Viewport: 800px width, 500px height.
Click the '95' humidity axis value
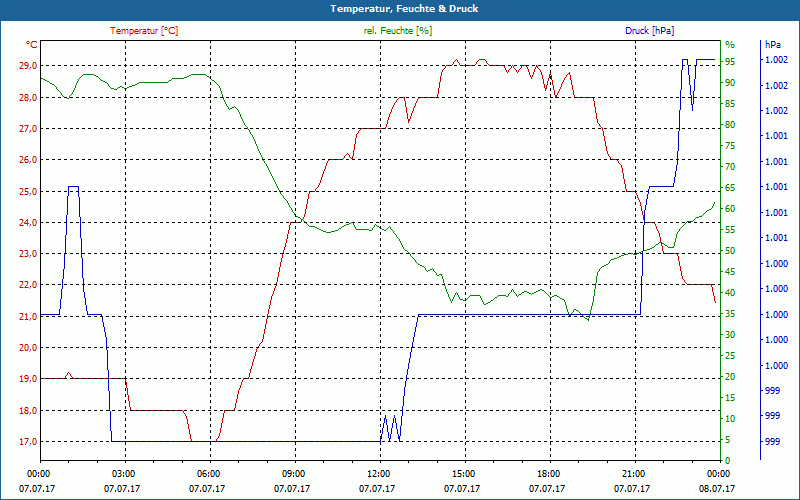(x=730, y=61)
